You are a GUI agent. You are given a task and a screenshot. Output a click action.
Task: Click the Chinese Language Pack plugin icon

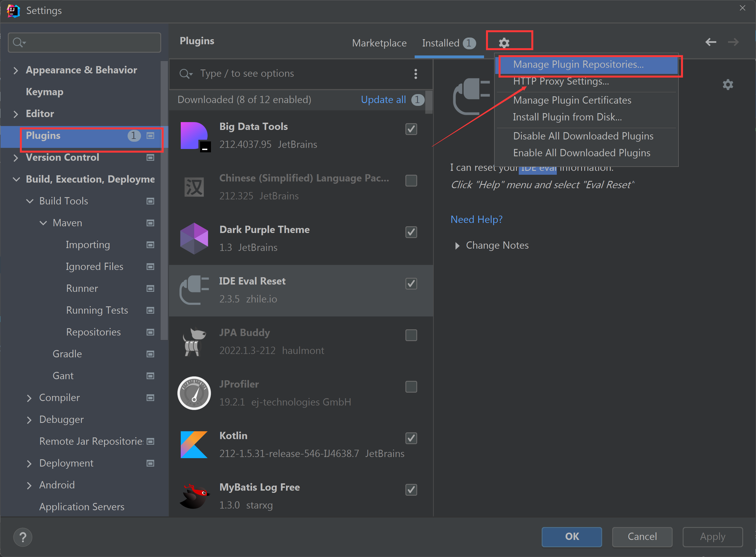tap(194, 187)
